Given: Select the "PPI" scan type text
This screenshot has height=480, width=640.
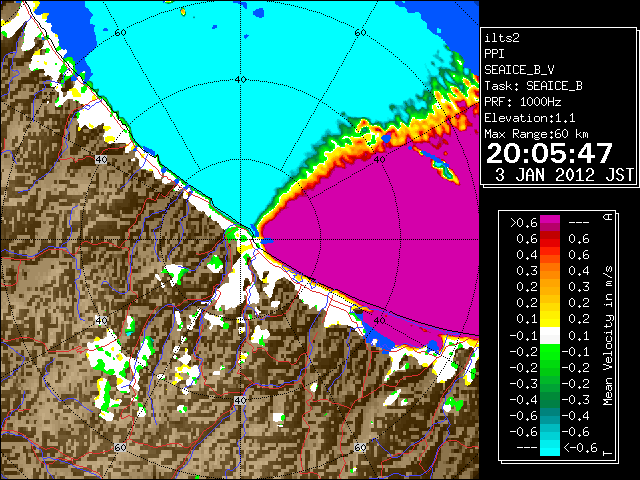Looking at the screenshot, I should (494, 54).
